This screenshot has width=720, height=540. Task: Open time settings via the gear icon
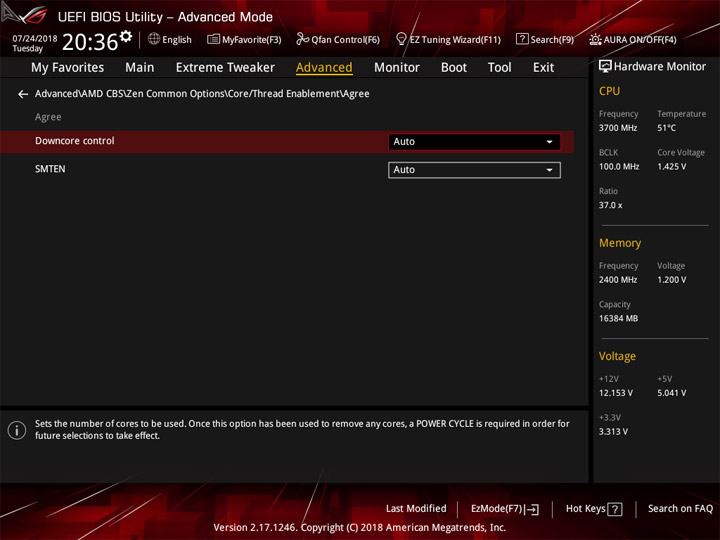126,36
